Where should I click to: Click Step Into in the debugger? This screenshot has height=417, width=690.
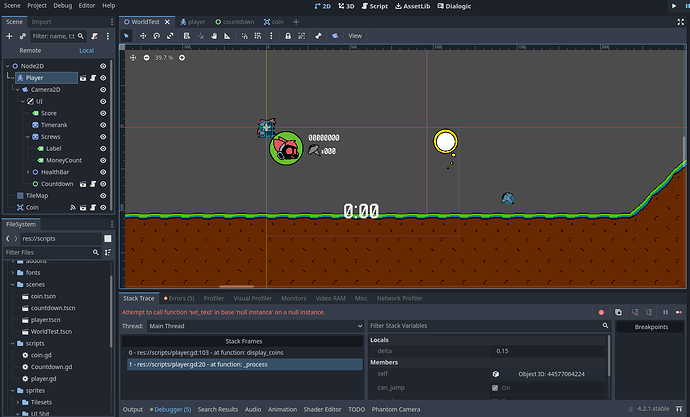coord(635,312)
